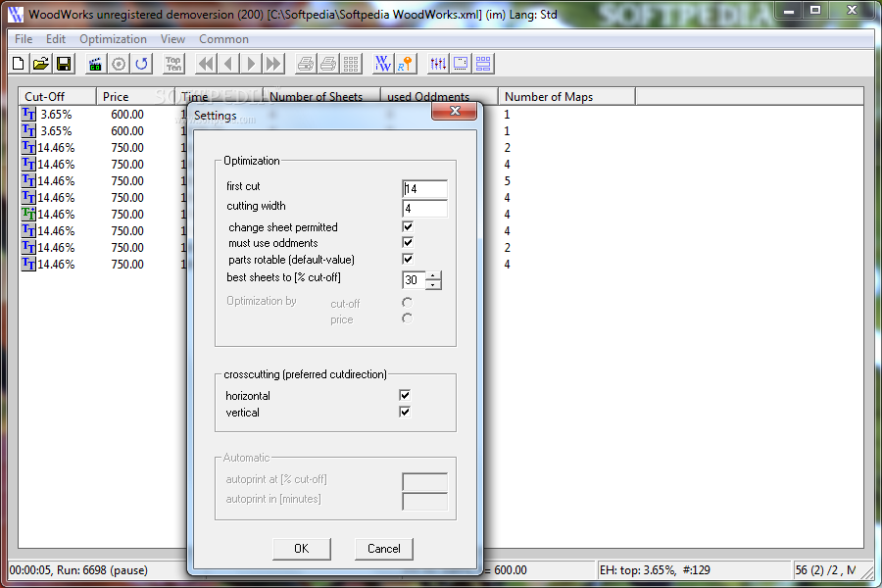Click the circular stop/pause target icon
This screenshot has height=588, width=882.
click(x=119, y=64)
